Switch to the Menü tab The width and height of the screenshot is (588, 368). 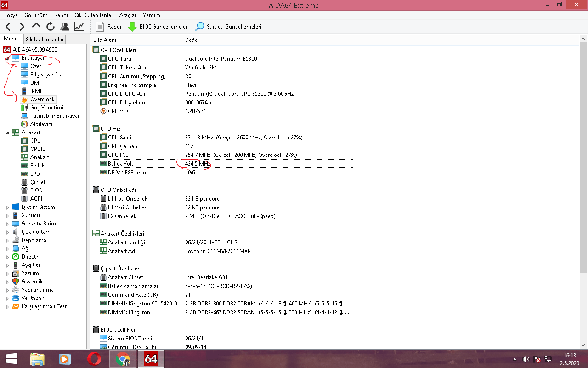pos(11,39)
